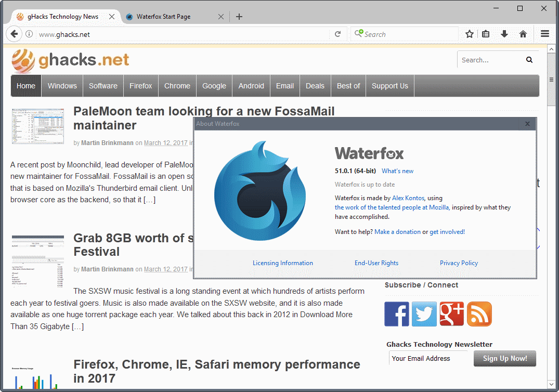Image resolution: width=559 pixels, height=392 pixels.
Task: Open ghacks Google Plus icon
Action: point(452,314)
